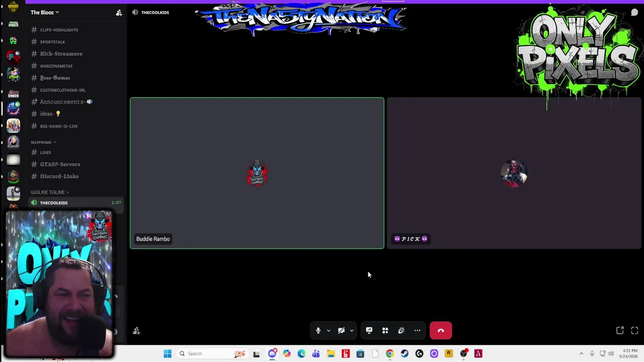Go to the Kick-Streamers channel
Image resolution: width=644 pixels, height=362 pixels.
[61, 54]
